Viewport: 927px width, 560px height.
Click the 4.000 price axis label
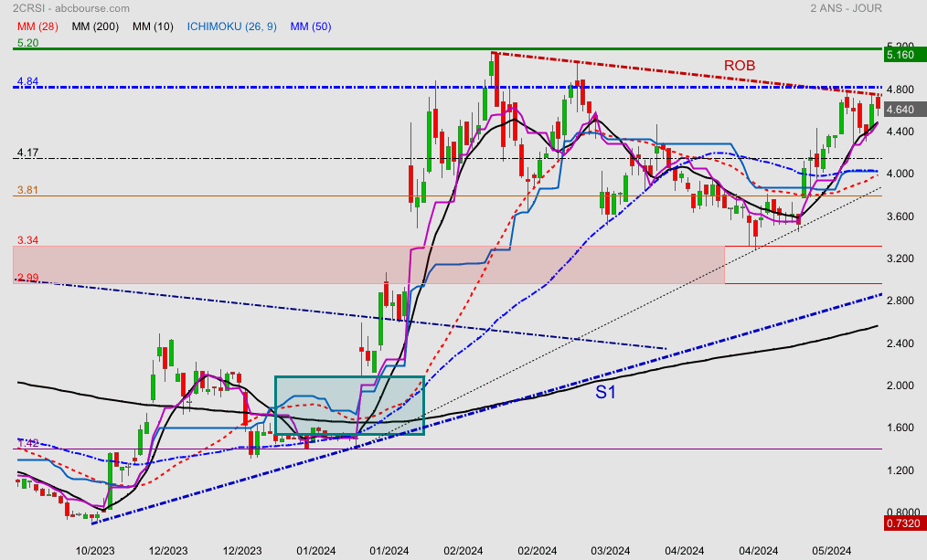[x=900, y=174]
